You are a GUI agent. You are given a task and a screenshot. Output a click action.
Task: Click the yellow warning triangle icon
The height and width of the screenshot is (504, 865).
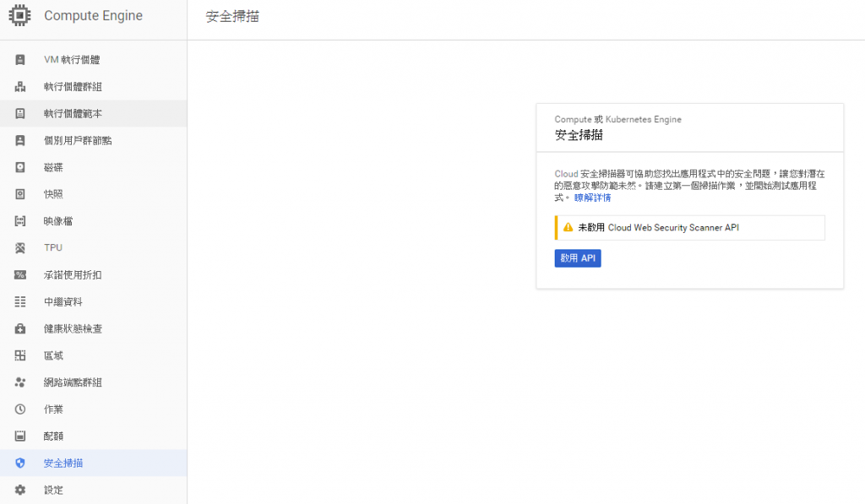click(568, 227)
